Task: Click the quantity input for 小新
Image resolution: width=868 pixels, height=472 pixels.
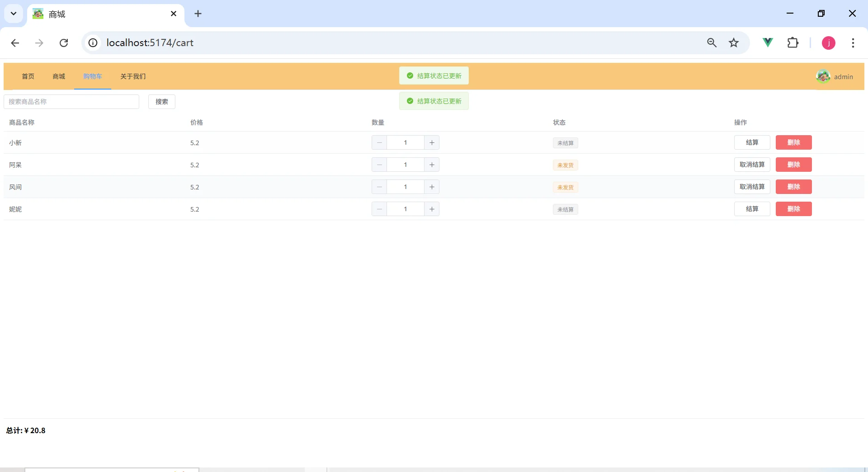Action: pyautogui.click(x=406, y=143)
